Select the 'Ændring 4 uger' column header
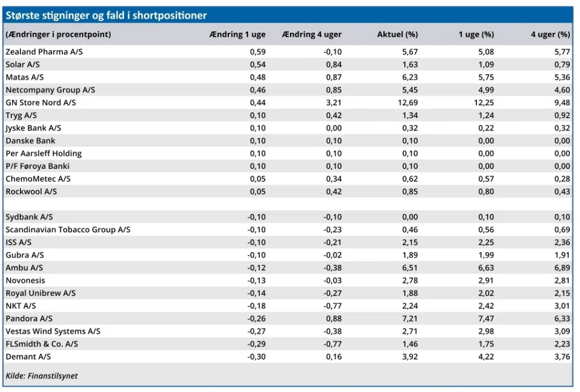Viewport: 580px width, 392px height. click(312, 35)
